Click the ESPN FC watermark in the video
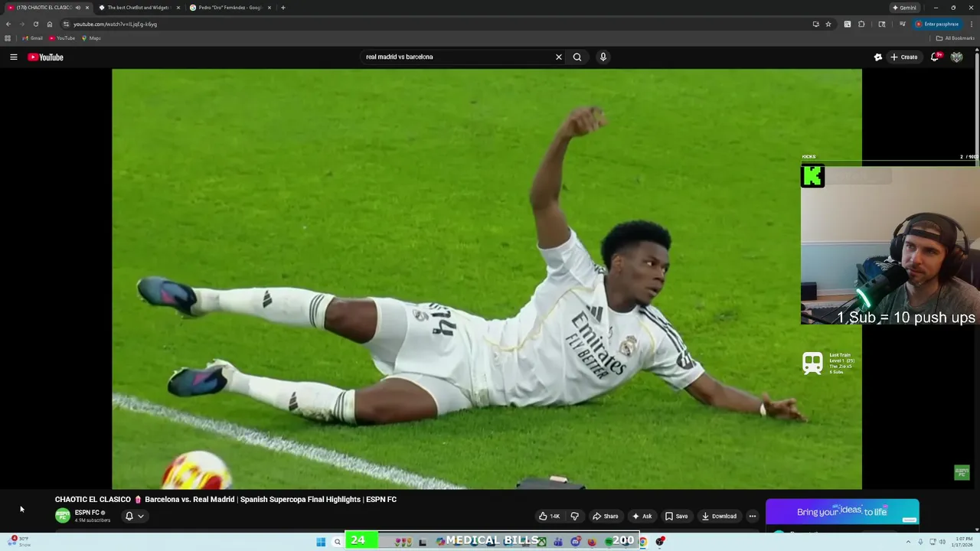This screenshot has height=551, width=980. click(x=962, y=472)
